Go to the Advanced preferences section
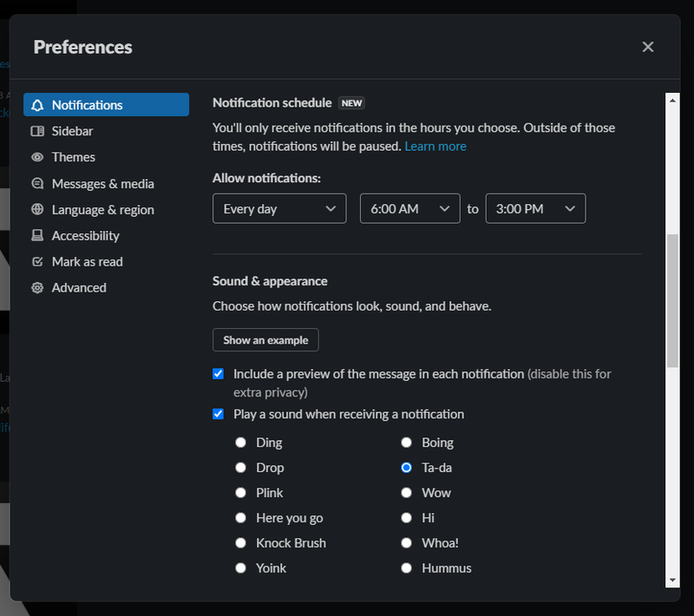Image resolution: width=694 pixels, height=616 pixels. point(79,287)
